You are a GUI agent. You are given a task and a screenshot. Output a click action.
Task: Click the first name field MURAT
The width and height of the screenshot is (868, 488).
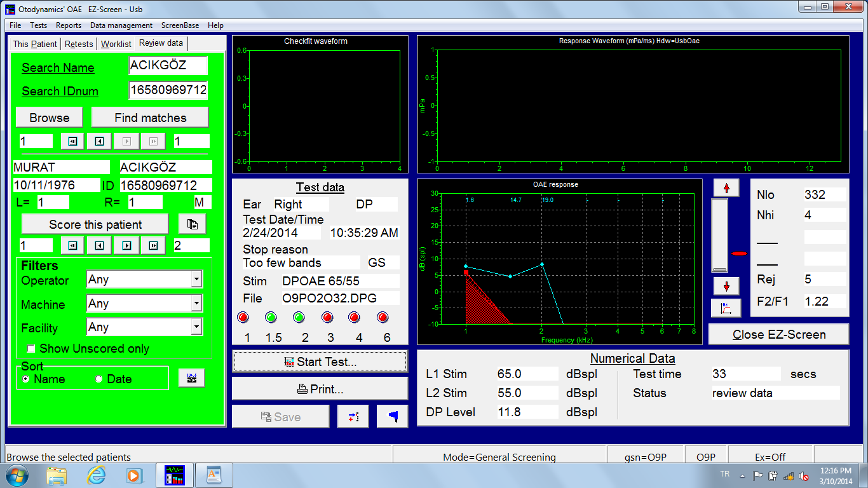pyautogui.click(x=61, y=167)
